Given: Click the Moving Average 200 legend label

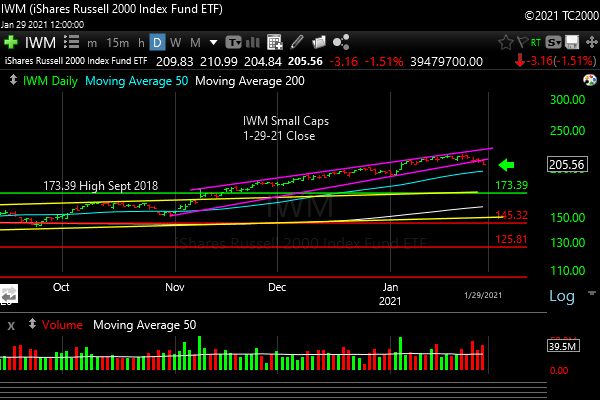Looking at the screenshot, I should point(249,79).
